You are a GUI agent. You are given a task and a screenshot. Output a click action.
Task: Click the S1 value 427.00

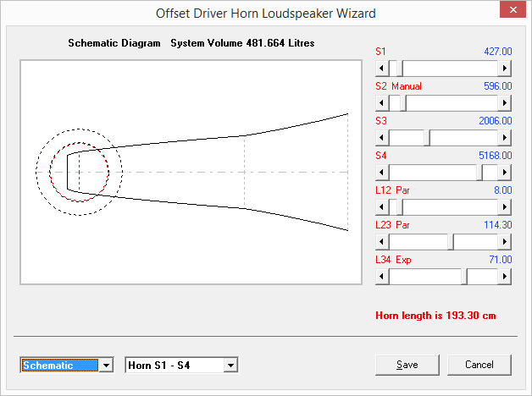click(x=498, y=52)
